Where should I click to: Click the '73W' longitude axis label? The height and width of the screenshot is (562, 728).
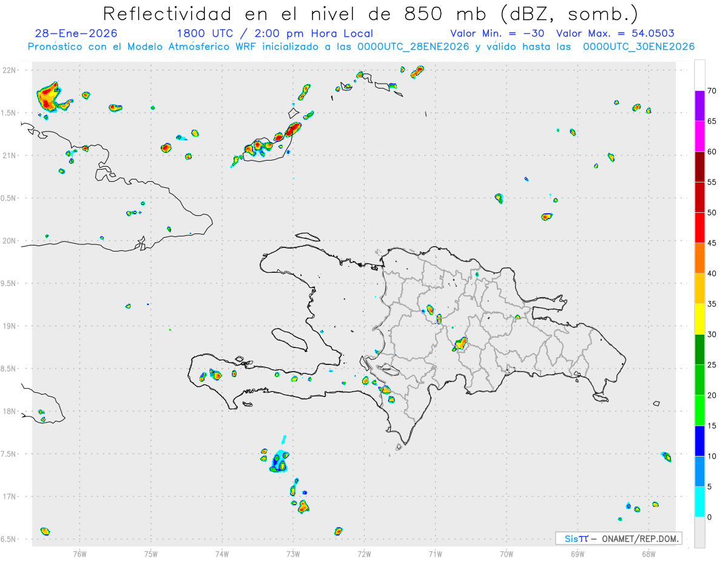[293, 554]
